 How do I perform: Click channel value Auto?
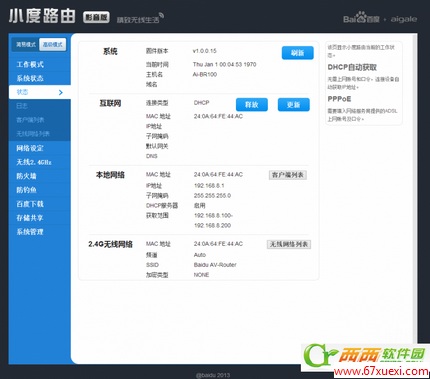point(200,255)
